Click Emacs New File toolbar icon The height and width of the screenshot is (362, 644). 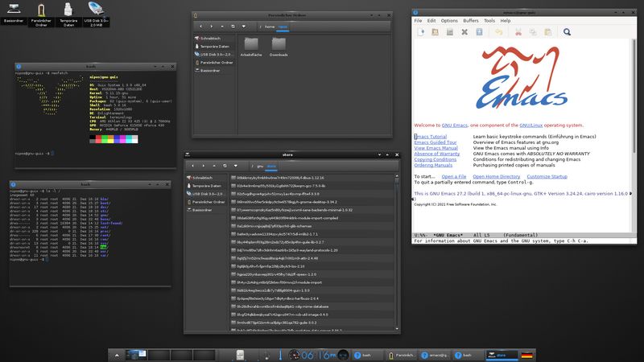tap(421, 32)
